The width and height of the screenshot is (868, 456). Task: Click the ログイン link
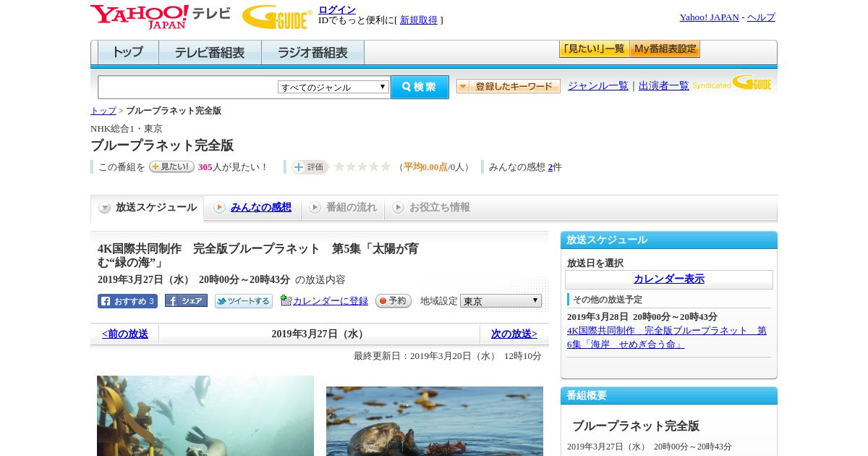point(337,9)
